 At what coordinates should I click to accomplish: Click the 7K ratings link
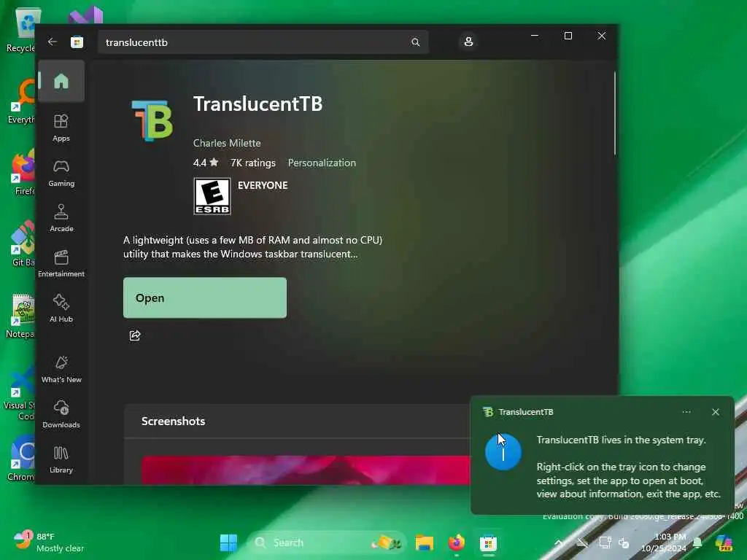(253, 163)
